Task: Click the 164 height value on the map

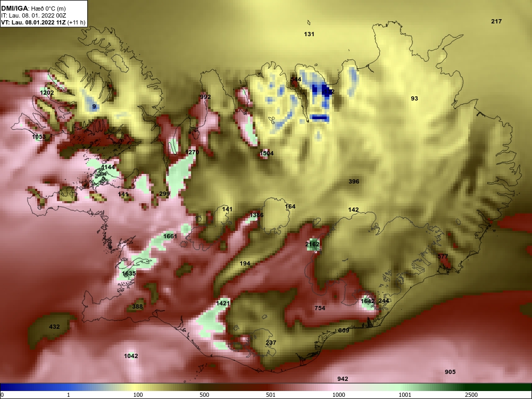Action: pyautogui.click(x=290, y=206)
